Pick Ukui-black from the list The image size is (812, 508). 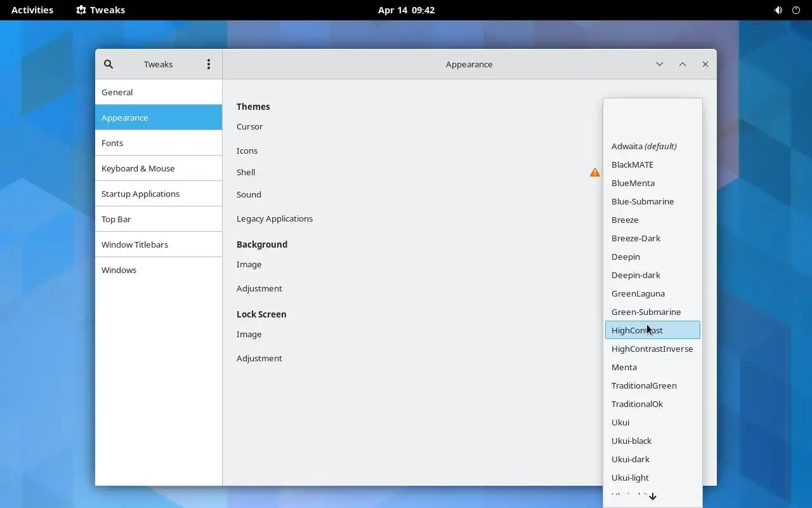coord(653,441)
